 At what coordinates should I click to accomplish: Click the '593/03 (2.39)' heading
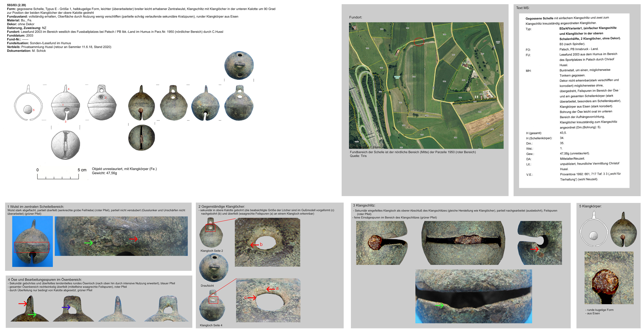click(16, 5)
